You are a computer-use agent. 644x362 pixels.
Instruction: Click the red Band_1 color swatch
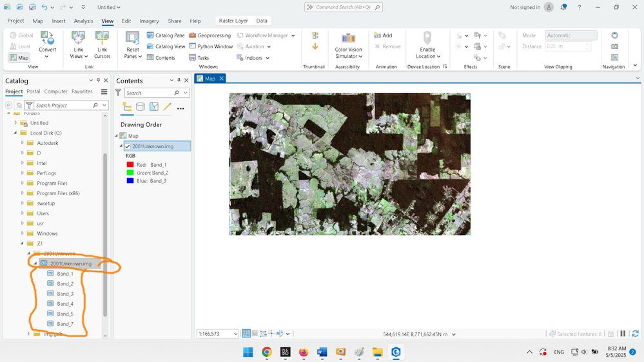tap(130, 165)
